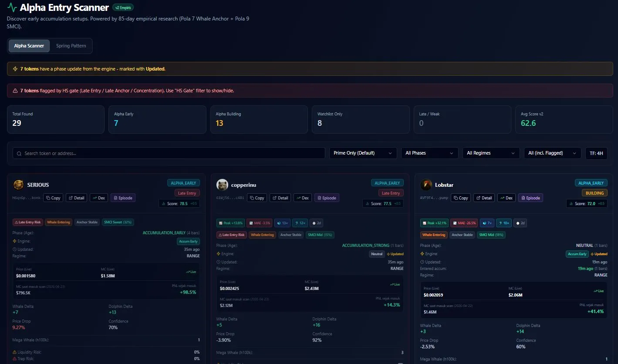The width and height of the screenshot is (618, 364).
Task: Toggle the Whale Entering badge on copperinu
Action: (x=262, y=235)
